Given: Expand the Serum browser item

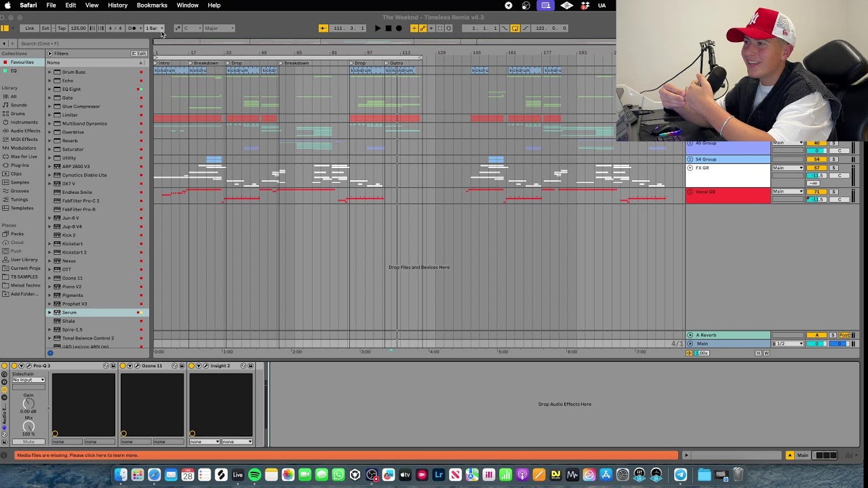Looking at the screenshot, I should [x=50, y=312].
